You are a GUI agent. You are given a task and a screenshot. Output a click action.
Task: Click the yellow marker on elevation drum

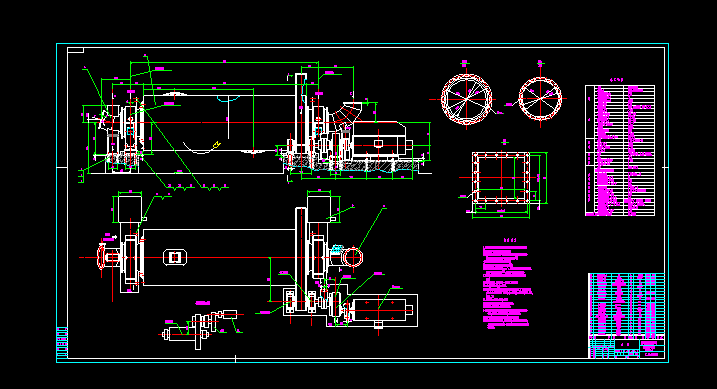pos(216,145)
